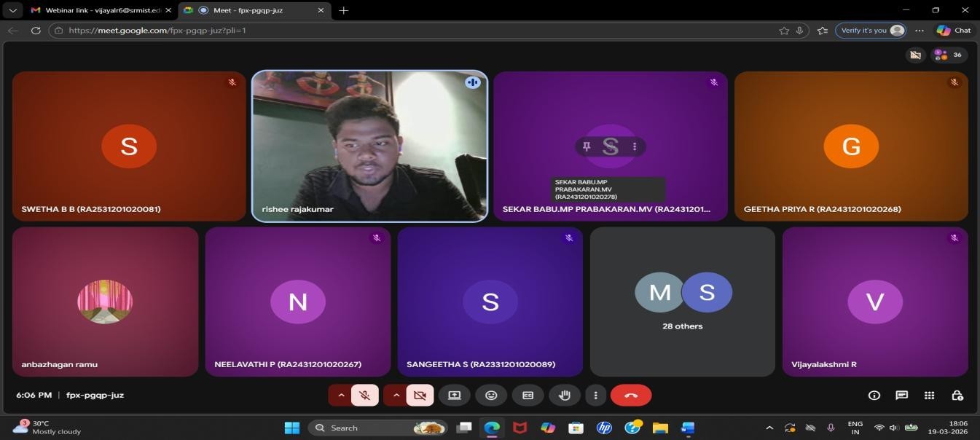Toggle the turned-off camera button

(x=420, y=395)
